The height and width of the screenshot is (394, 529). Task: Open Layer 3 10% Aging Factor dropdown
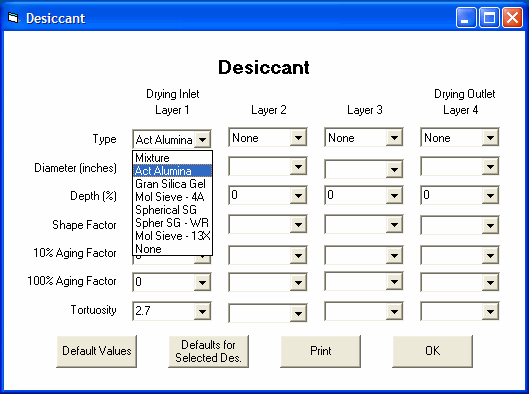394,256
